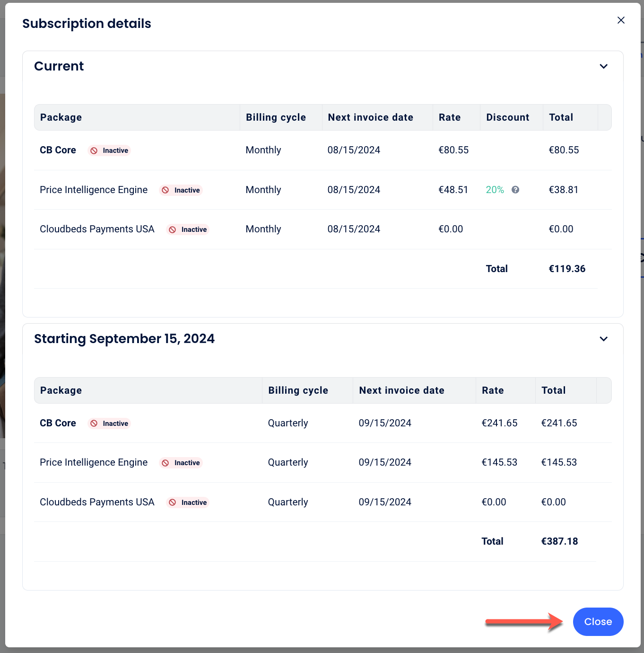Click Inactive badge on Quarterly CB Core
The height and width of the screenshot is (653, 644).
pyautogui.click(x=110, y=424)
